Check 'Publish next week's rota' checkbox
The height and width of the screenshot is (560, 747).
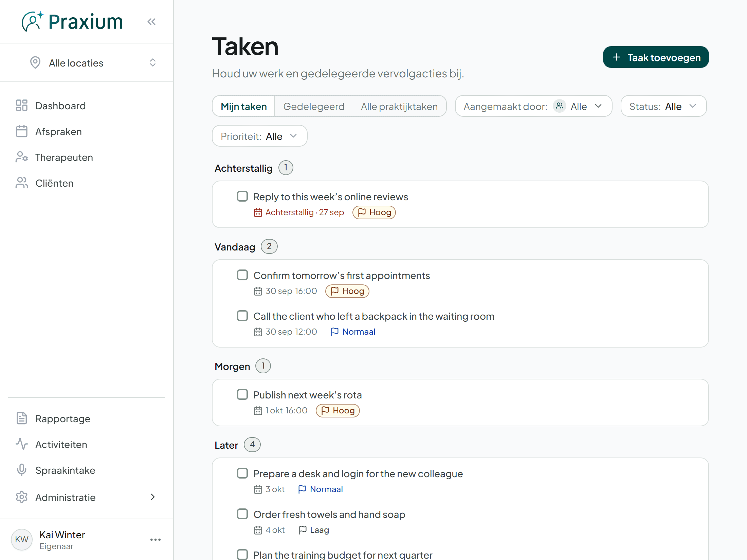[x=242, y=394]
